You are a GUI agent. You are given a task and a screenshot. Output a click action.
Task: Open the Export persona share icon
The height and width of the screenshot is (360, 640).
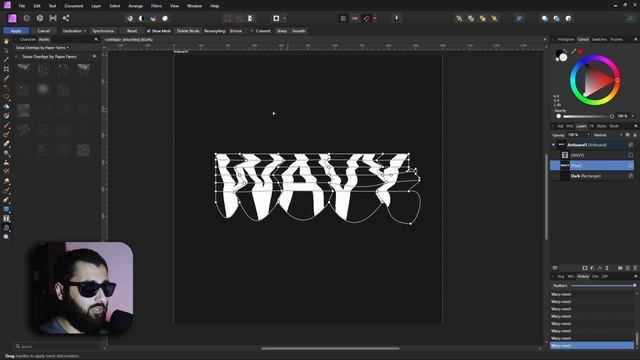click(66, 18)
